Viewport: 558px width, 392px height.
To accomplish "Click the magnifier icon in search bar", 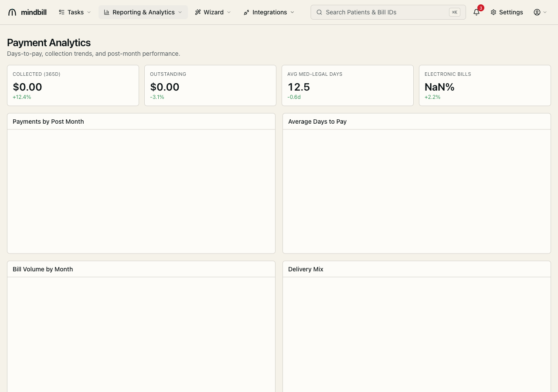I will 319,12.
